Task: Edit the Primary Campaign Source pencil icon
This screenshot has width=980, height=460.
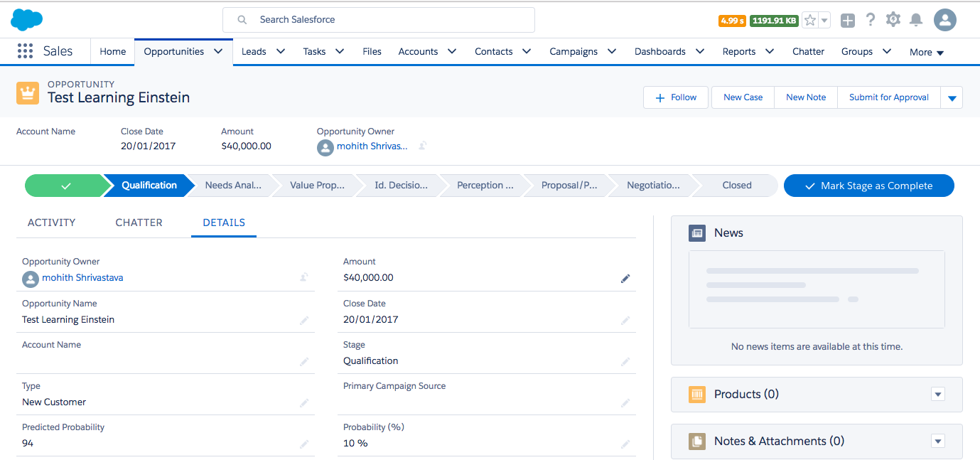Action: 625,403
